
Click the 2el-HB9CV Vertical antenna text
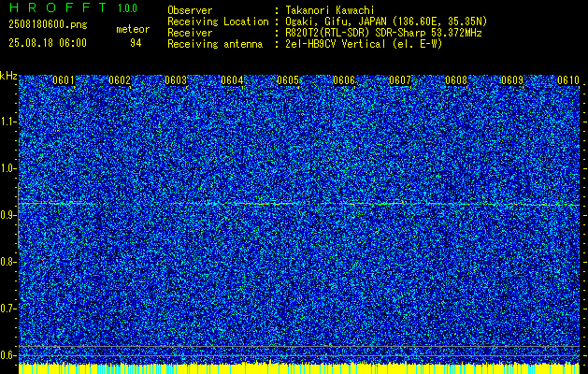pos(364,44)
